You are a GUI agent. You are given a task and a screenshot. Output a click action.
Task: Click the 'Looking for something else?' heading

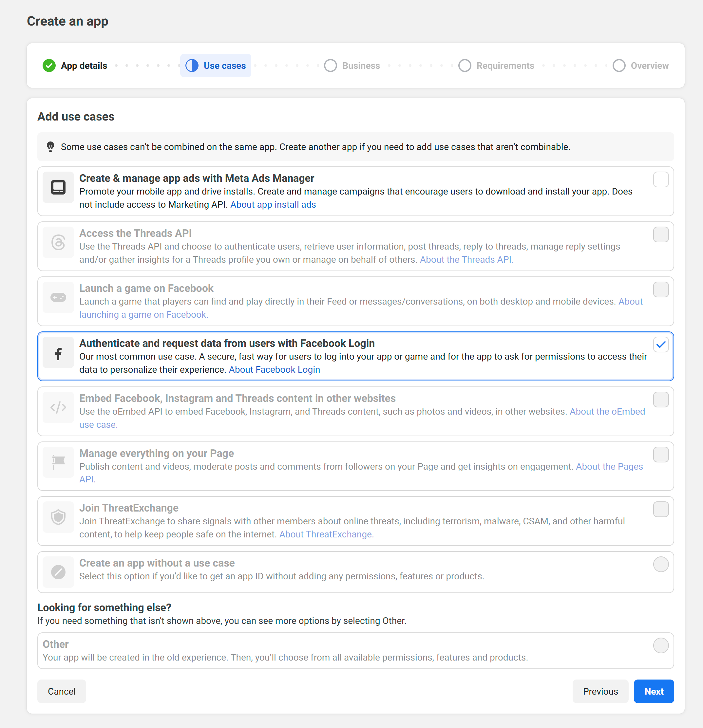pos(104,607)
